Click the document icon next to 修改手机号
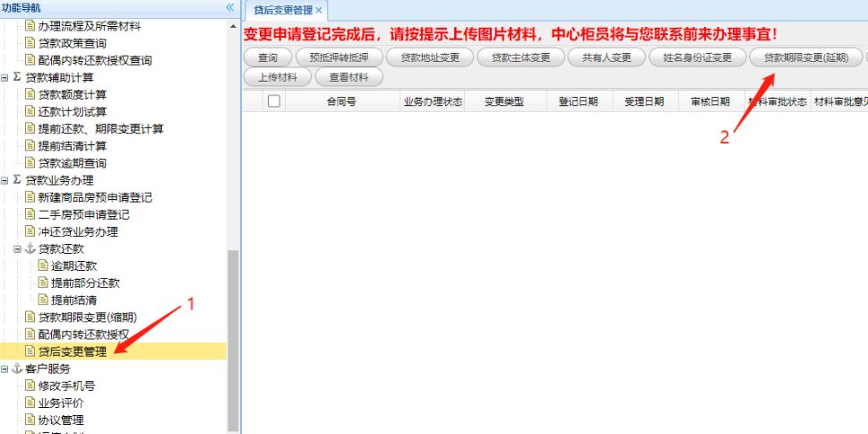The width and height of the screenshot is (868, 434). [x=30, y=386]
